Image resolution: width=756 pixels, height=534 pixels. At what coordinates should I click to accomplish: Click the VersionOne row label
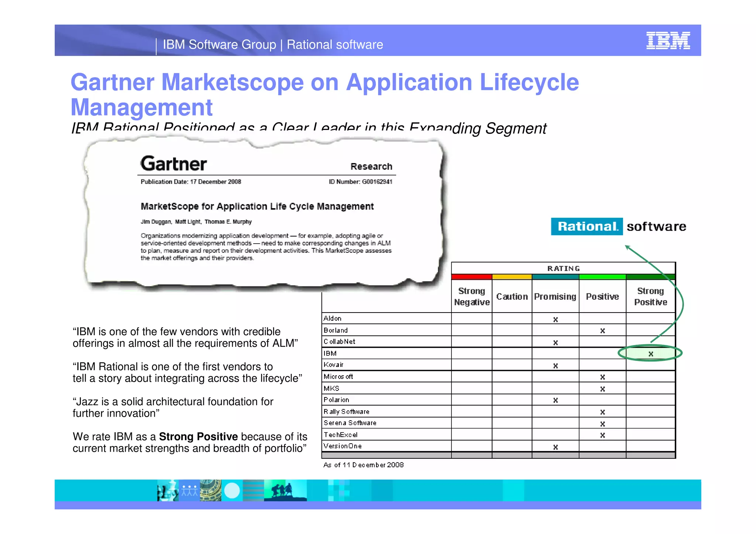(342, 446)
